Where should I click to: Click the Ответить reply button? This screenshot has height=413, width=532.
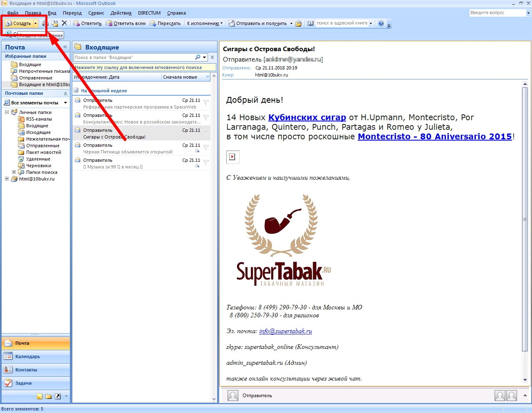(88, 23)
